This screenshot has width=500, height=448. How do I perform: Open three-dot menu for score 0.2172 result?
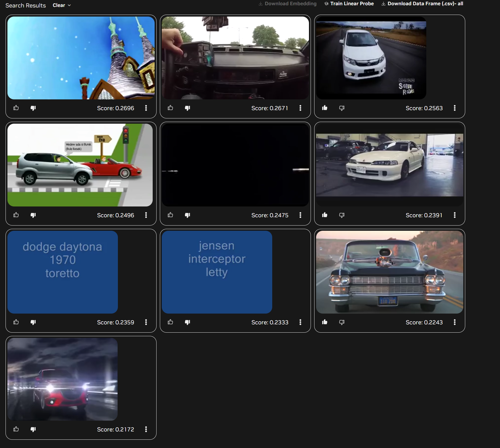tap(146, 429)
